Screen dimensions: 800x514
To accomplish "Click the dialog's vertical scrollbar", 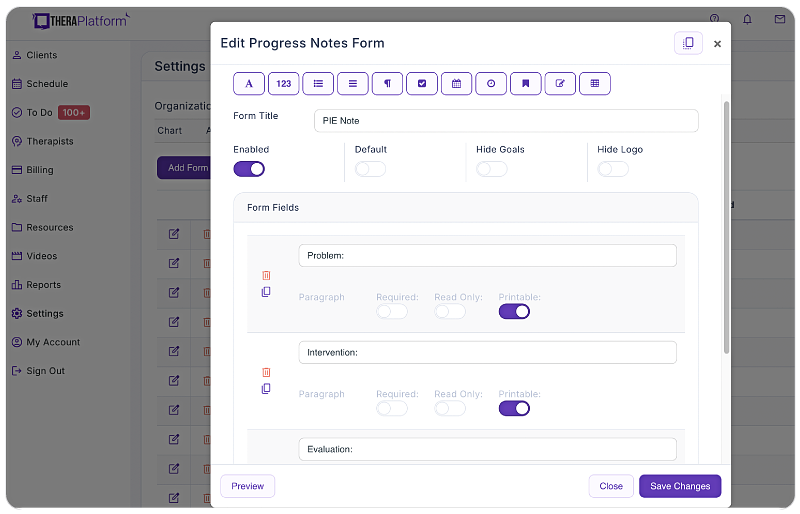I will point(727,227).
